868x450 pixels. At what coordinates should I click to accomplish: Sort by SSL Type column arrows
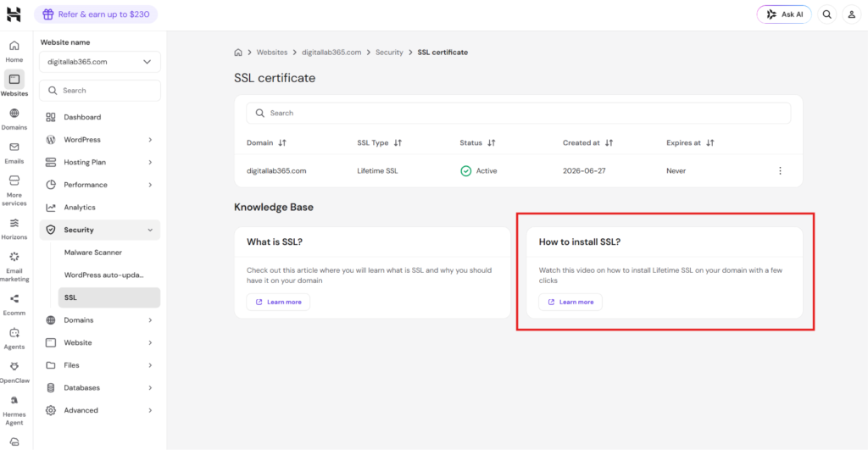398,143
